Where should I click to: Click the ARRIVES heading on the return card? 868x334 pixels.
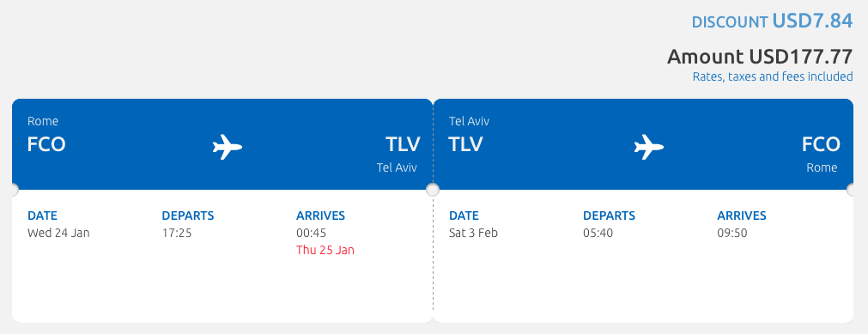coord(742,216)
